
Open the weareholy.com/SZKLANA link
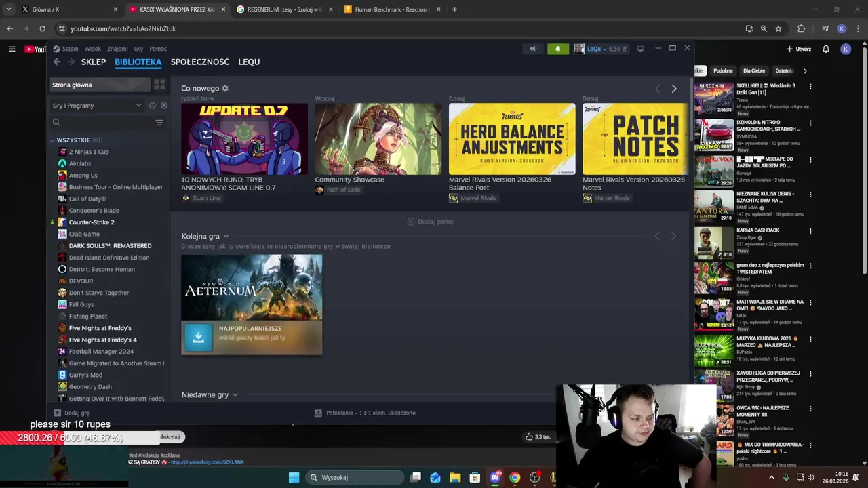pos(207,462)
